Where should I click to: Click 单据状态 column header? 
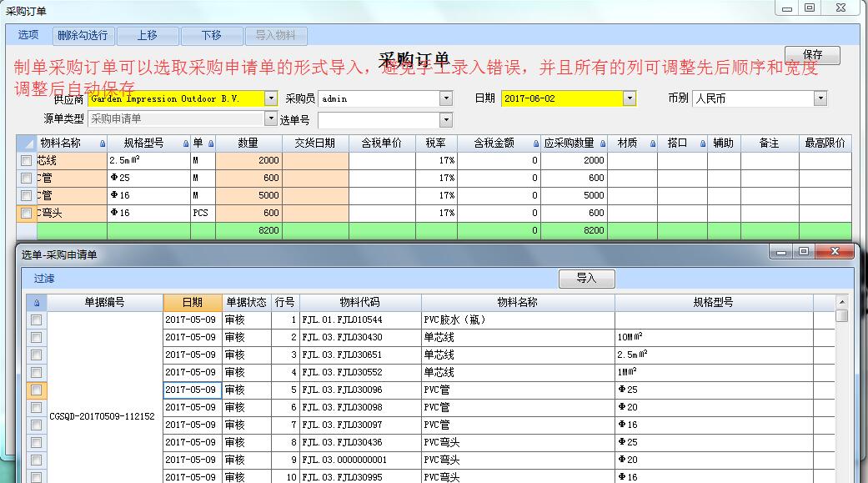(246, 303)
